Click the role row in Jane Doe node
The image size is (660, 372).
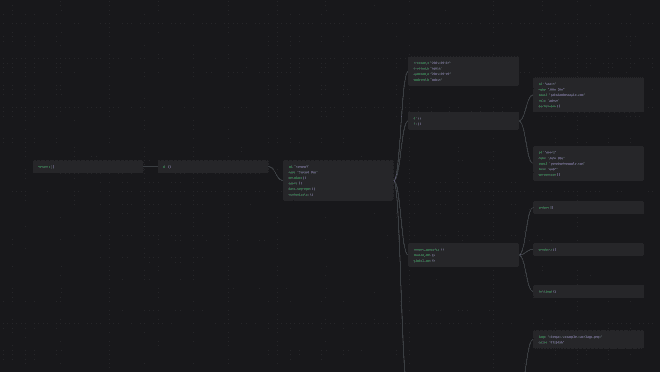pos(548,169)
